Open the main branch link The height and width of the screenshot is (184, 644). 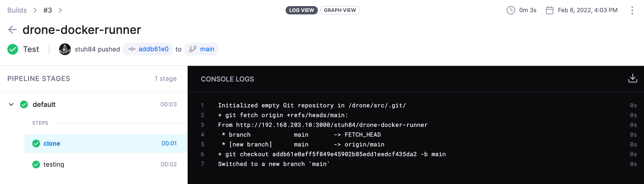pos(207,49)
